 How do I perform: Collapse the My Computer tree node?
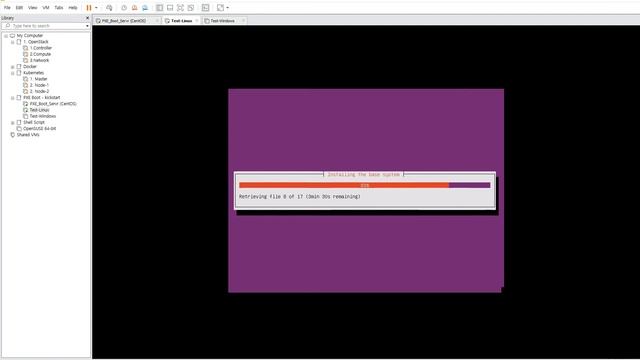tap(6, 36)
